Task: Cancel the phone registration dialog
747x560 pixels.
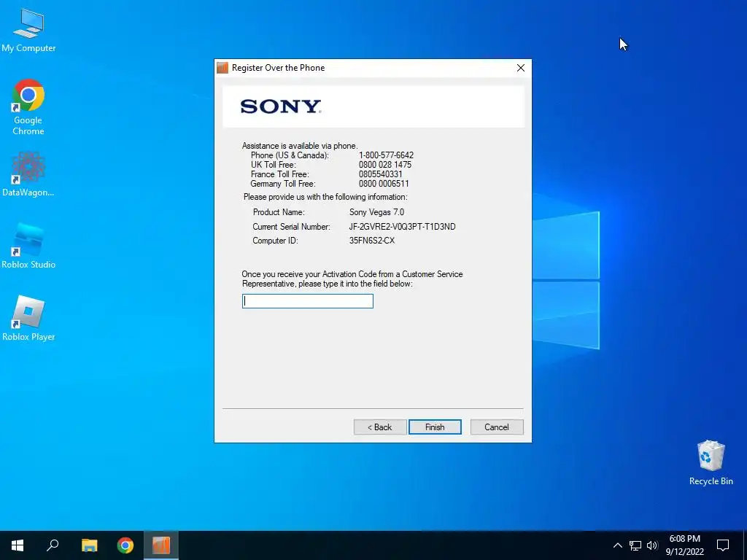Action: [497, 427]
